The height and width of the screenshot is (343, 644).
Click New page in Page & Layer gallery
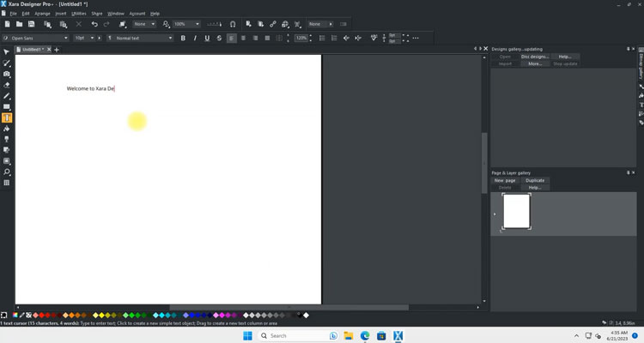505,181
